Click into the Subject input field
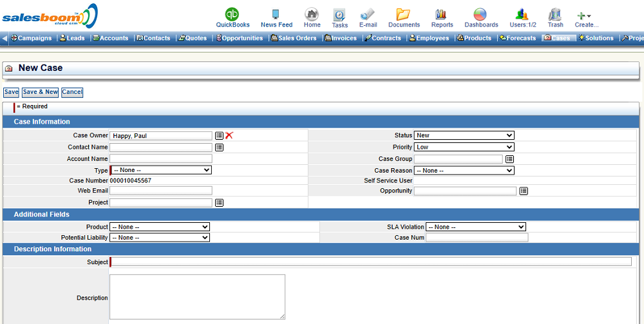This screenshot has width=644, height=324. (x=372, y=262)
